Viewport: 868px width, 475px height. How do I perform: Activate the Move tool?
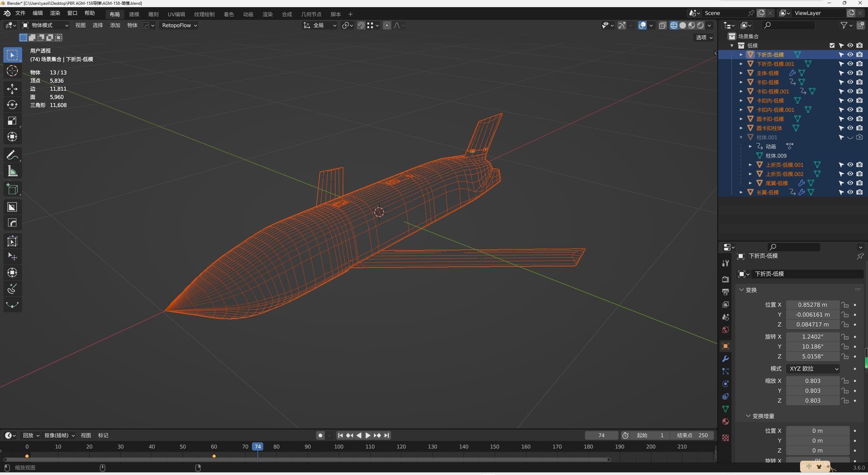[x=12, y=89]
